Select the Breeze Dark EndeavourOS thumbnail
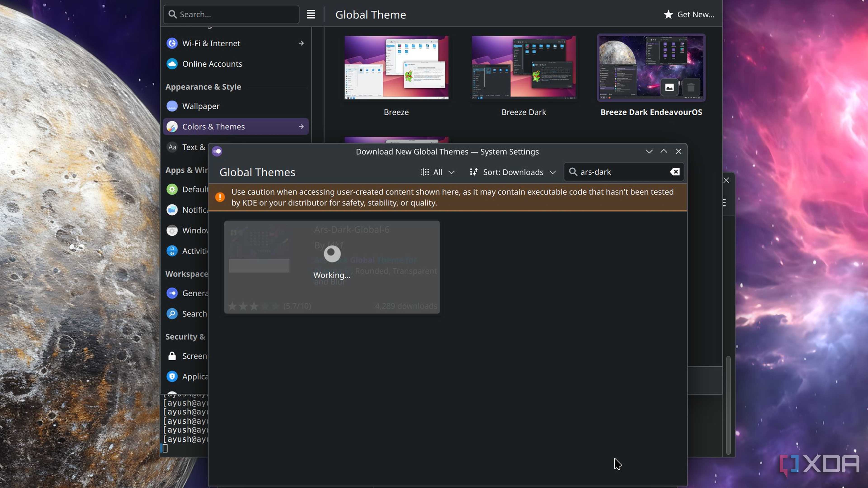This screenshot has height=488, width=868. [651, 68]
